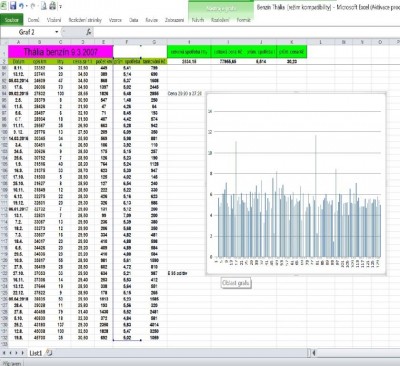Switch to the Revize ribbon tab
This screenshot has height=366, width=400.
coord(152,20)
